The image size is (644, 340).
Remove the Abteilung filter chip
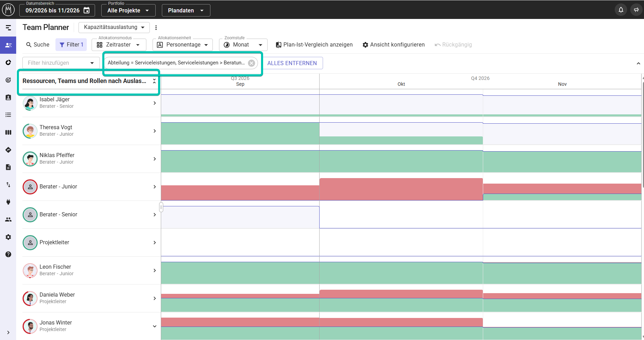(251, 63)
